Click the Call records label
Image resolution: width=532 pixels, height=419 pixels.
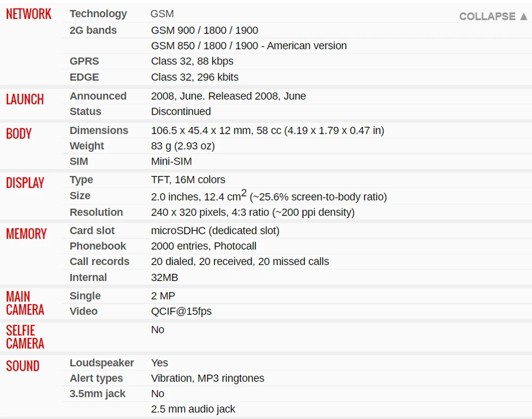point(99,261)
